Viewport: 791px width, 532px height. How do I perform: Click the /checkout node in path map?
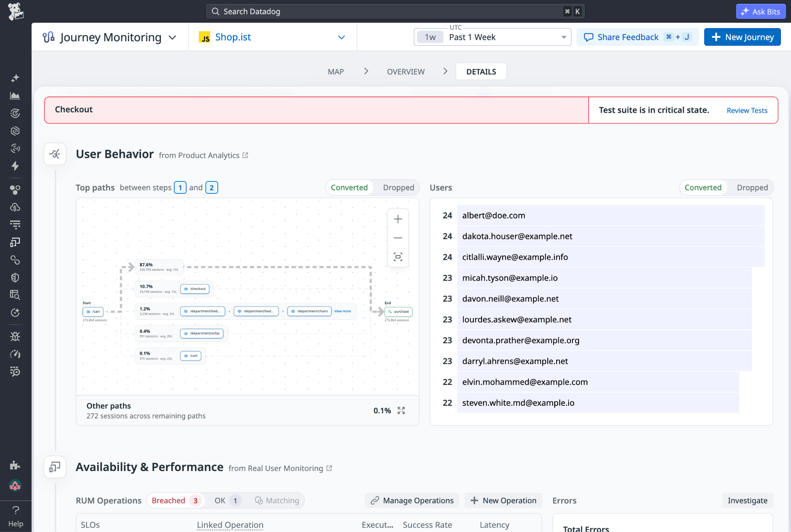coord(195,289)
